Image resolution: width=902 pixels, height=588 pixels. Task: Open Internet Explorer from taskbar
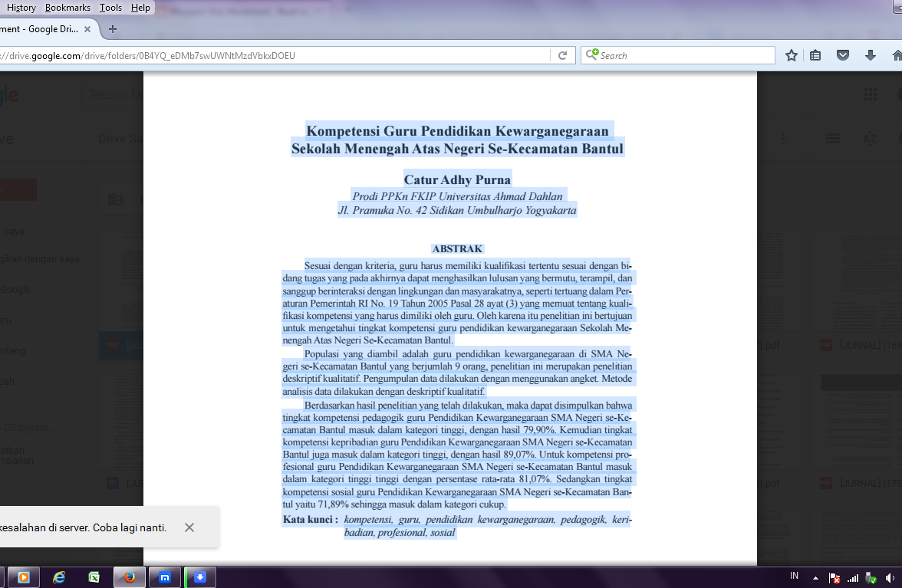(x=58, y=577)
